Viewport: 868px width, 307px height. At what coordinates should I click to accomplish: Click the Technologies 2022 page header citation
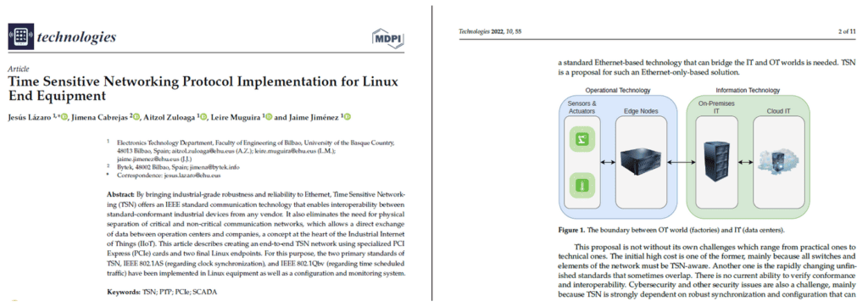pos(490,31)
